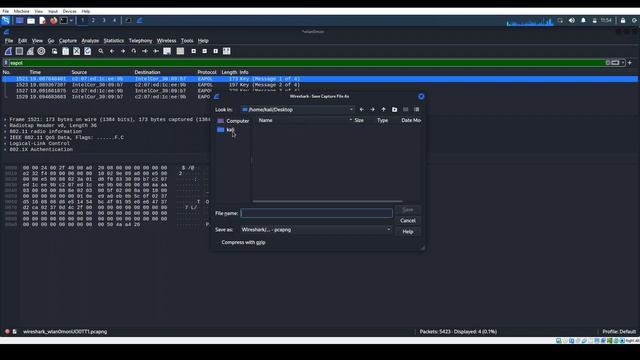
Task: Open the Telephony menu
Action: [x=140, y=41]
